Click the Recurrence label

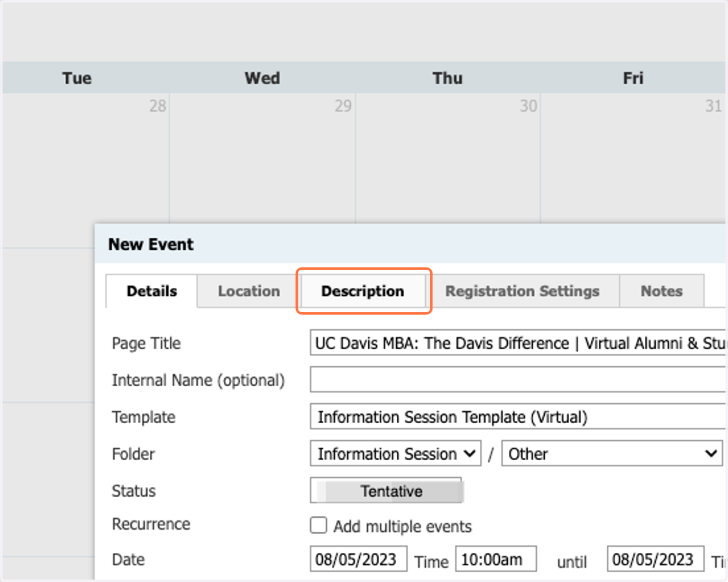pyautogui.click(x=151, y=524)
